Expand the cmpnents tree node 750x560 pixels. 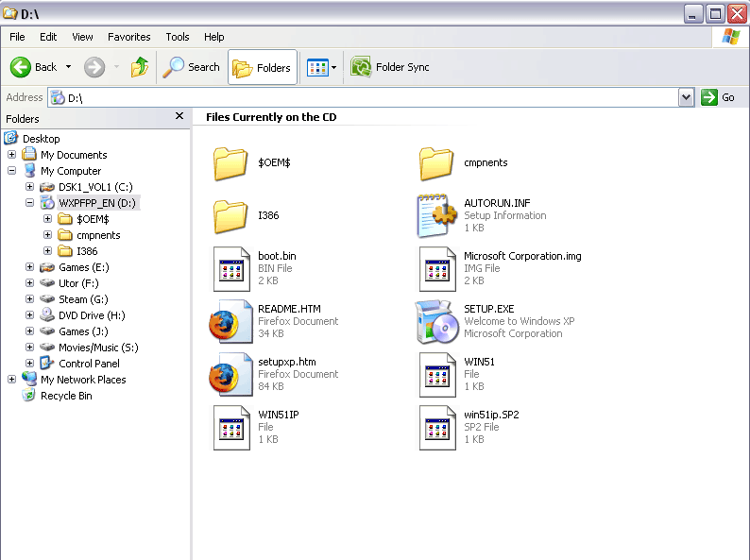click(47, 235)
